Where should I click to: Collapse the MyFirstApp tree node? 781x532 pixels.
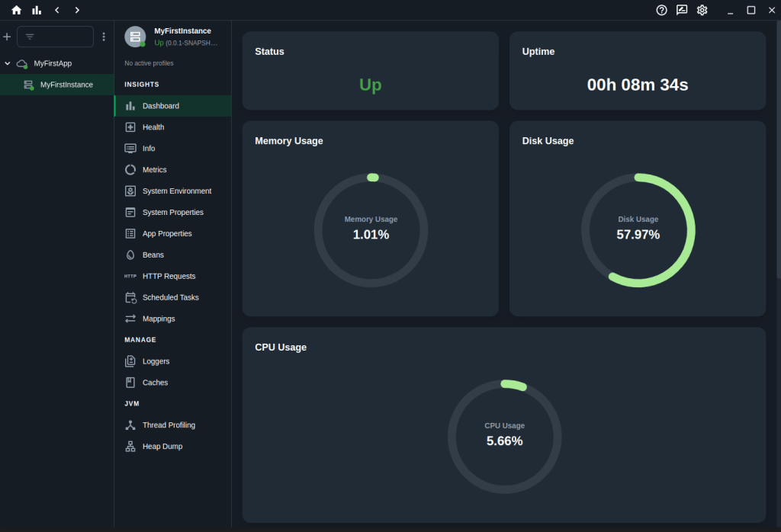coord(8,63)
